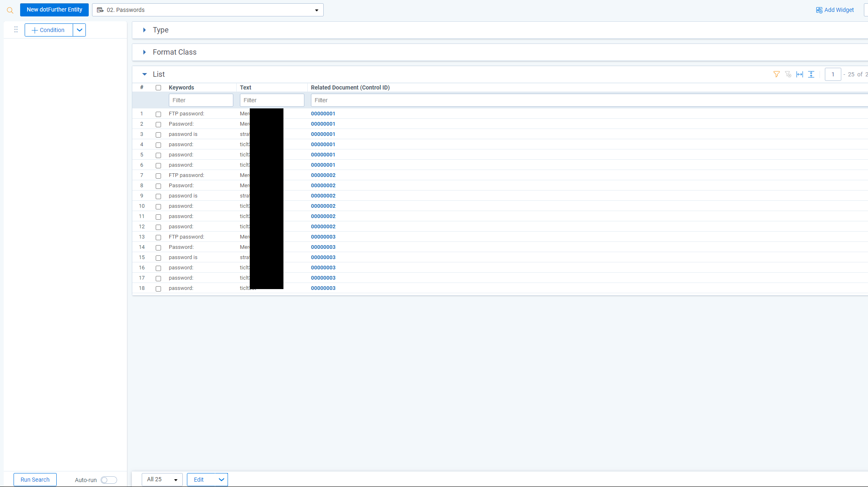This screenshot has width=868, height=487.
Task: Click the page start number field
Action: coord(833,74)
